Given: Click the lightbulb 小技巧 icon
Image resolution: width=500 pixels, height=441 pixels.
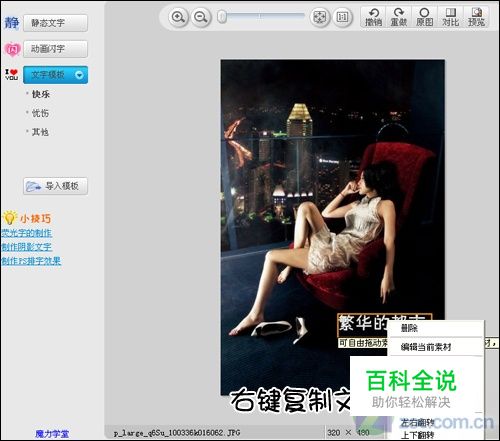Looking at the screenshot, I should coord(10,217).
